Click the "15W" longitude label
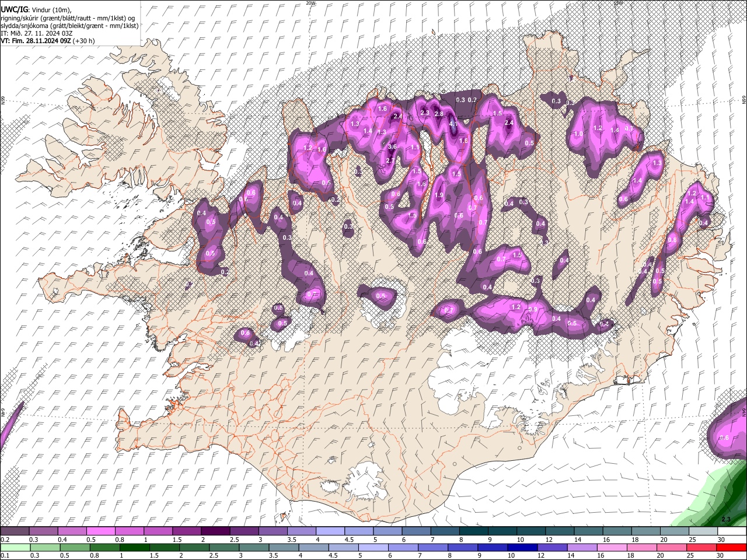The height and width of the screenshot is (560, 747). (617, 3)
